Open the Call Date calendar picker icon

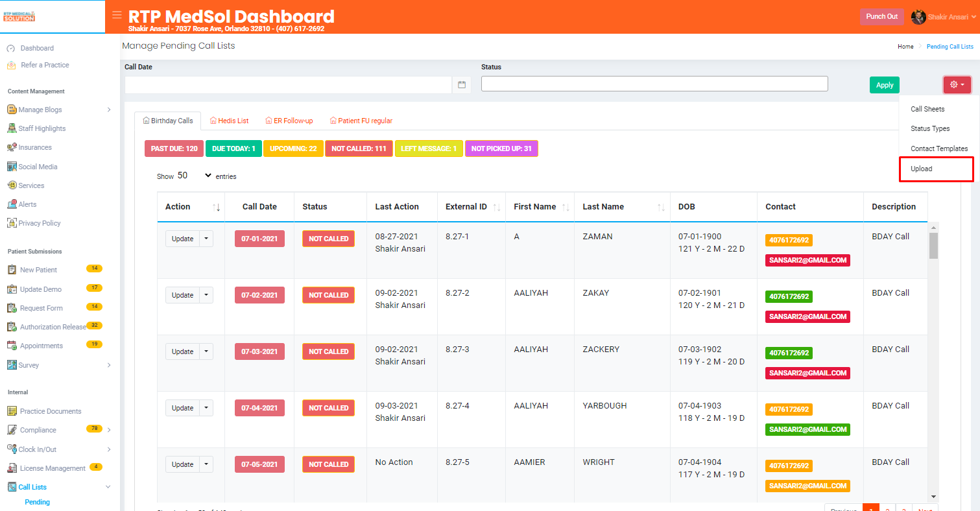tap(462, 85)
